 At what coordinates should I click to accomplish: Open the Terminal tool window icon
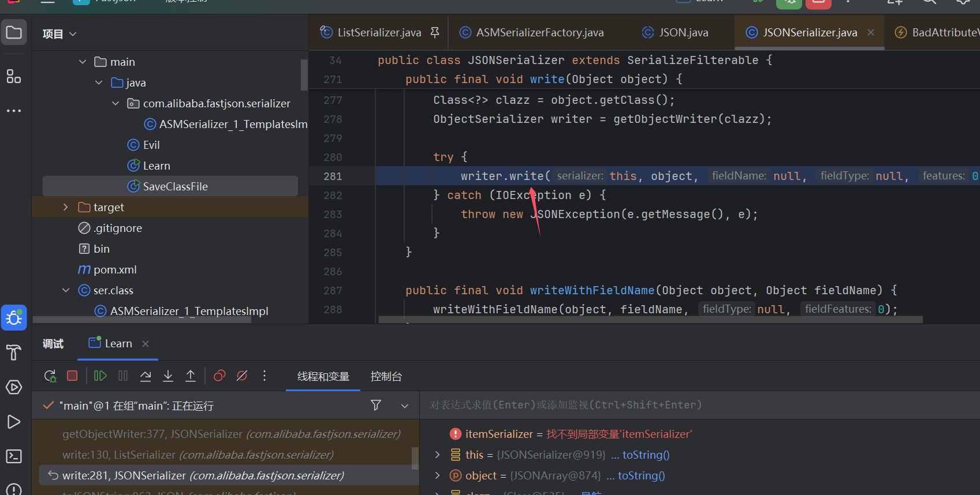click(14, 456)
